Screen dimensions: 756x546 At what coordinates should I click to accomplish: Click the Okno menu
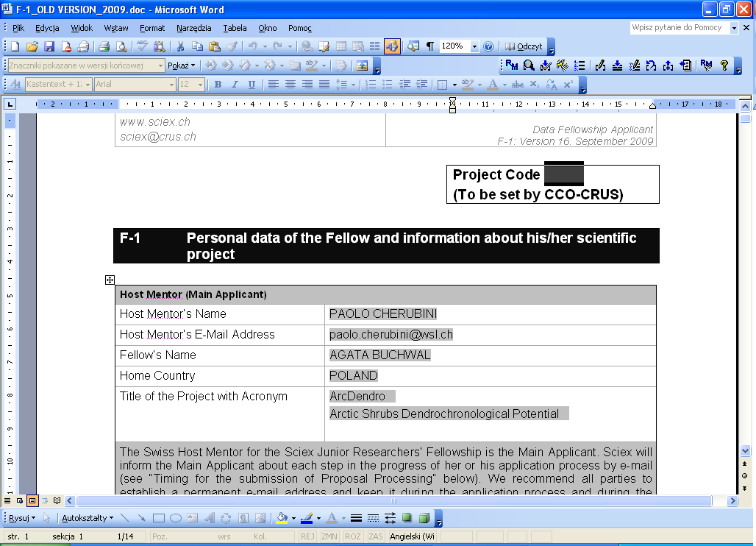pyautogui.click(x=268, y=28)
